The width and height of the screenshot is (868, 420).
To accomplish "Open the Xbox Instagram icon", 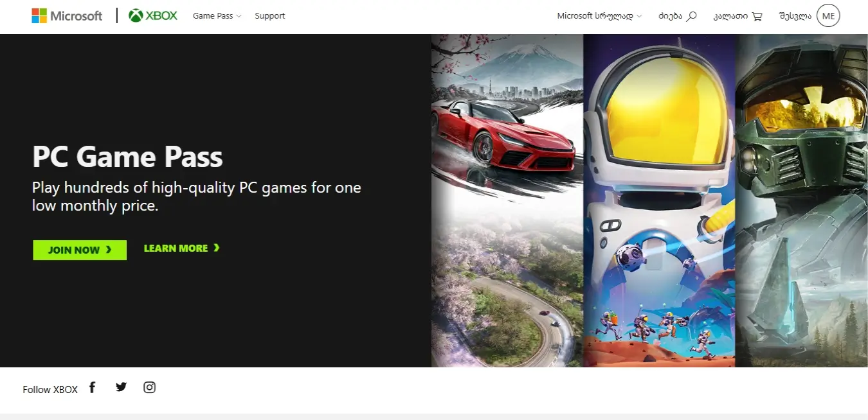I will click(149, 387).
